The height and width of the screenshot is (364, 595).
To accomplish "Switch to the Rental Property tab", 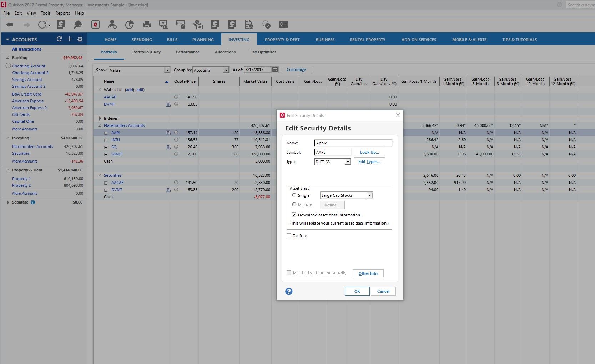I will point(367,40).
